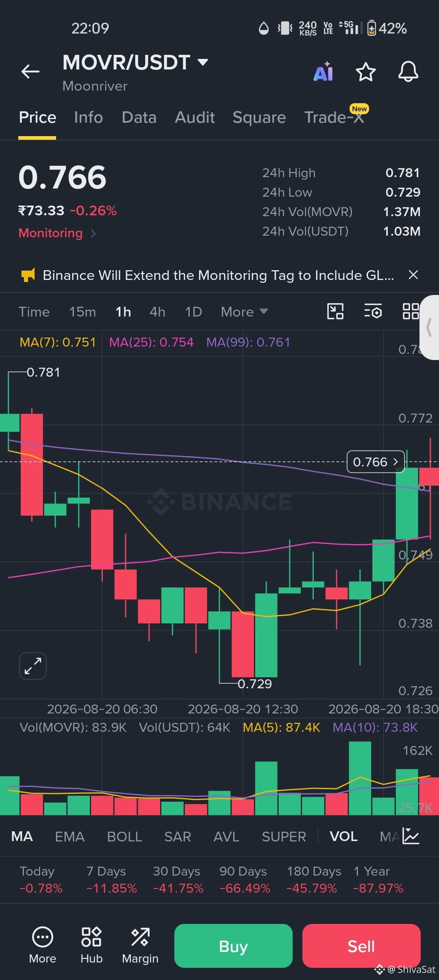Image resolution: width=439 pixels, height=980 pixels.
Task: Select the 15m chart interval
Action: pos(83,312)
